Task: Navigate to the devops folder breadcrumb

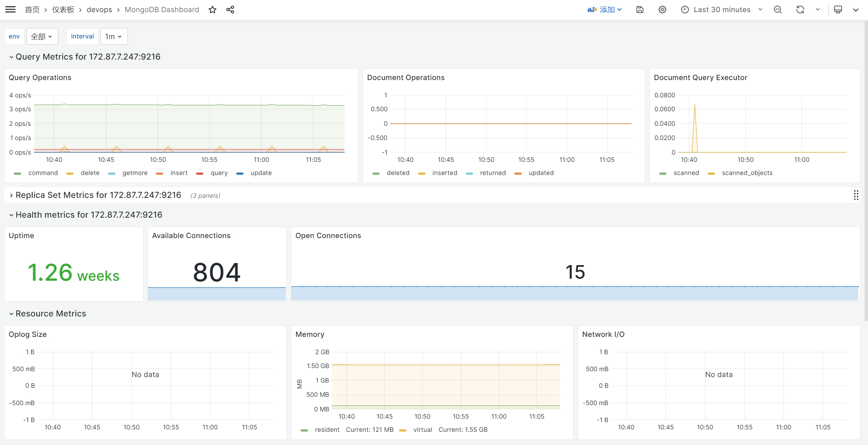Action: [x=99, y=9]
